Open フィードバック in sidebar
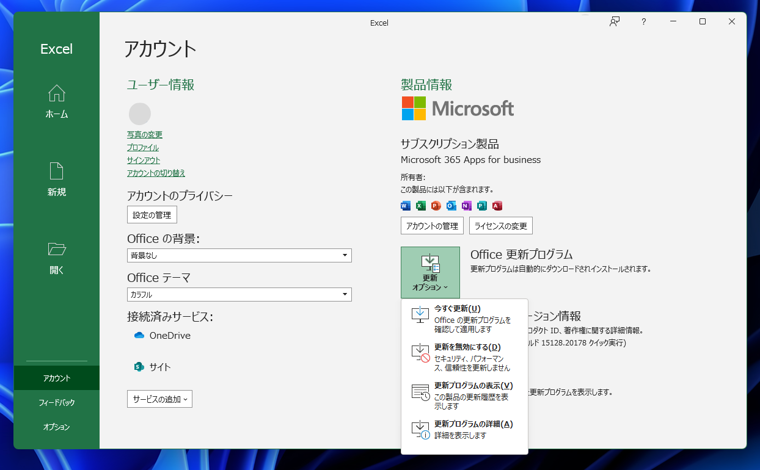 [57, 402]
